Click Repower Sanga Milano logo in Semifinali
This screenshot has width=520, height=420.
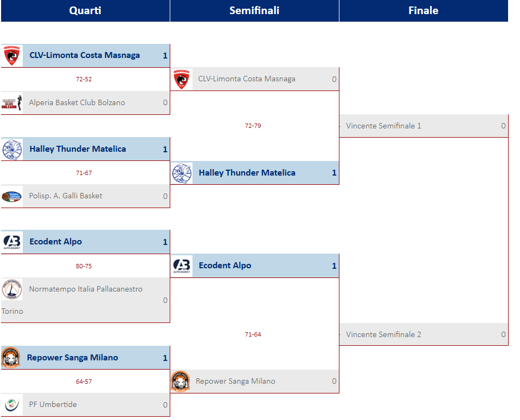[x=181, y=382]
